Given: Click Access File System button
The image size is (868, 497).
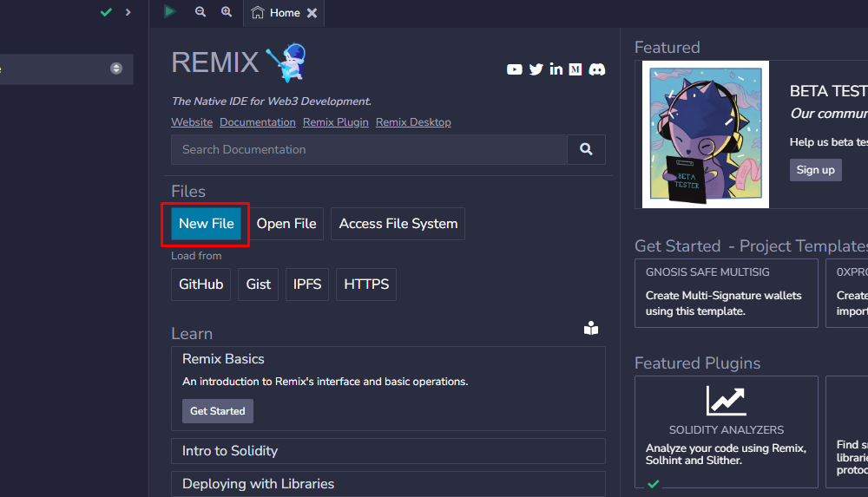Looking at the screenshot, I should tap(398, 224).
